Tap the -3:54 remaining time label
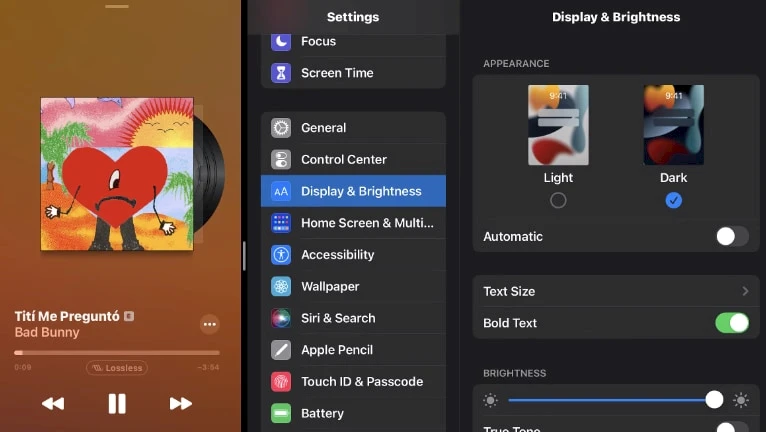This screenshot has height=432, width=766. [209, 367]
